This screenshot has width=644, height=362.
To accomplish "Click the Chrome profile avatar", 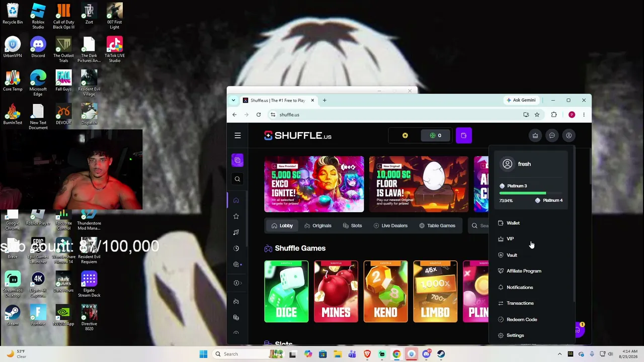I will pos(572,115).
